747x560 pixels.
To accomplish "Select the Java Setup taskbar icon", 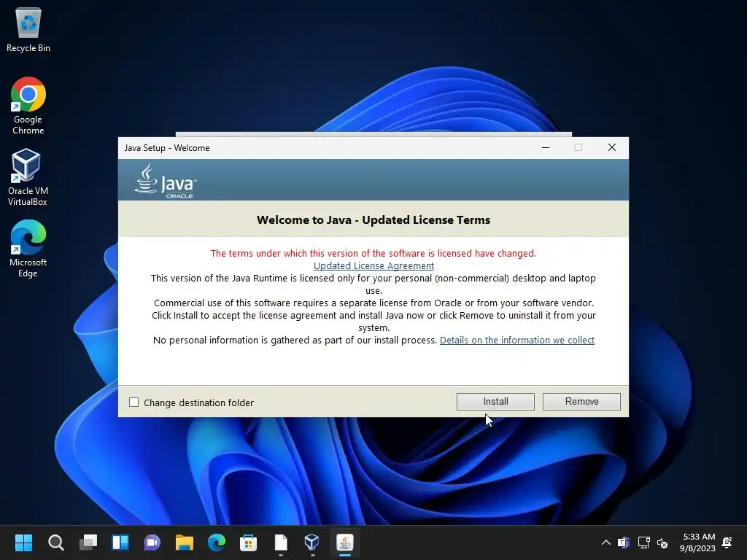I will pyautogui.click(x=345, y=542).
